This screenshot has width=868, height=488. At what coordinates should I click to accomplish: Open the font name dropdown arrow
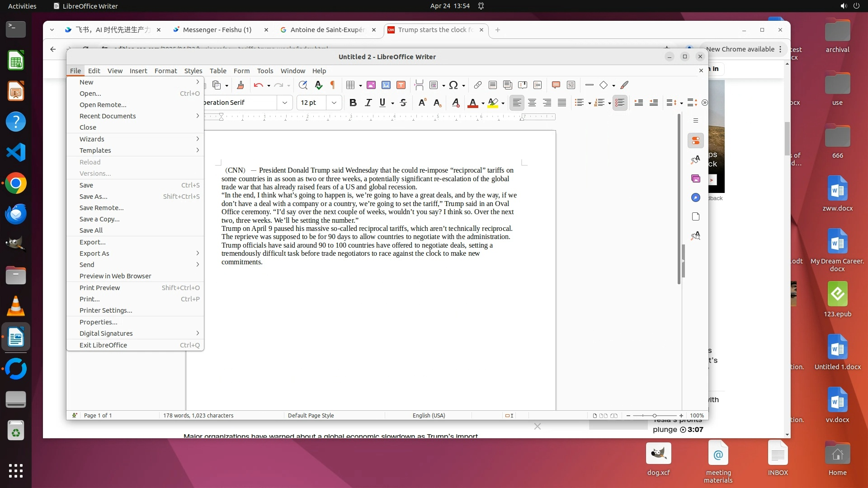(x=284, y=103)
